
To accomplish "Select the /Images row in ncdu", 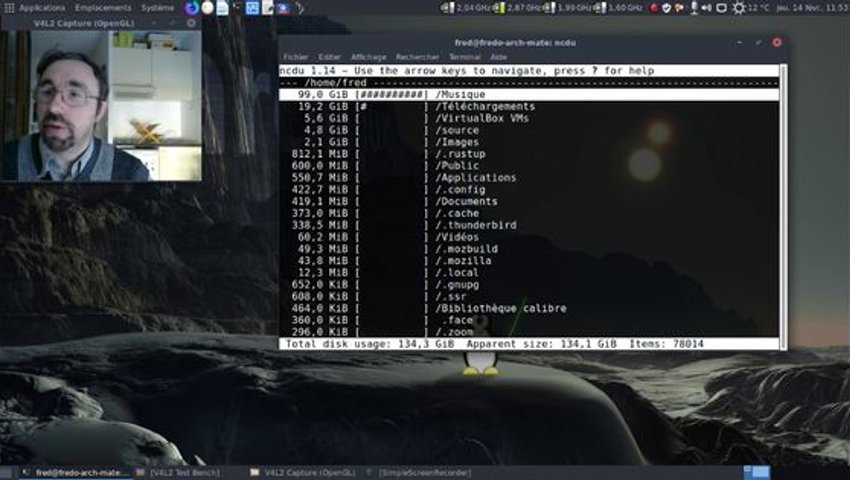I will (x=529, y=142).
